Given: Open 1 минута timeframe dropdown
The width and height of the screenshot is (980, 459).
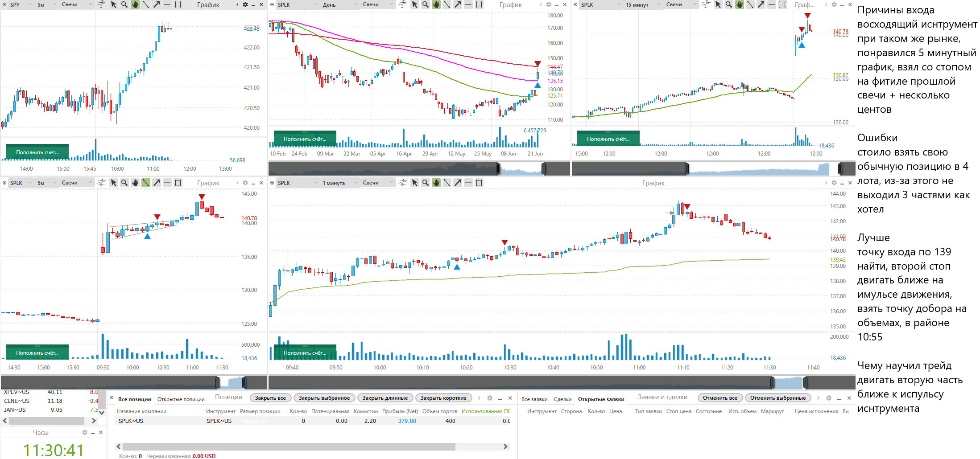Looking at the screenshot, I should tap(340, 183).
